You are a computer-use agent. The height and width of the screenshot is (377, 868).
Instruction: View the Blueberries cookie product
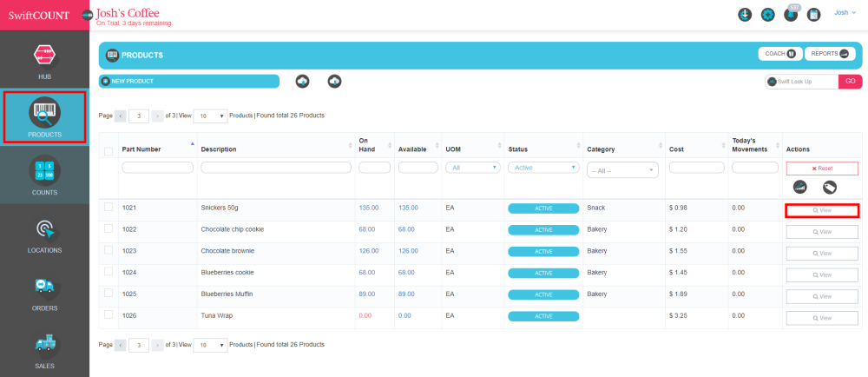click(822, 275)
